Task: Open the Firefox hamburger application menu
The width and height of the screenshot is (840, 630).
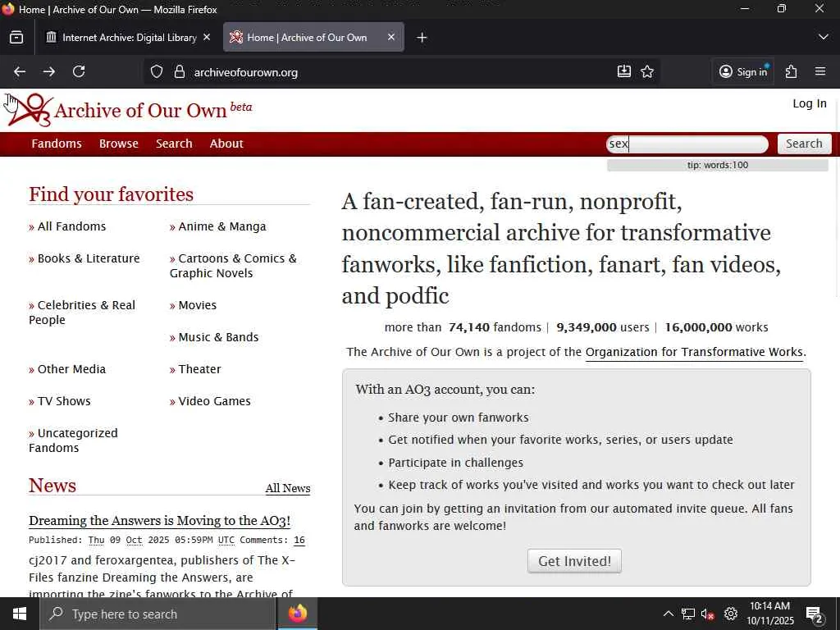Action: point(820,72)
